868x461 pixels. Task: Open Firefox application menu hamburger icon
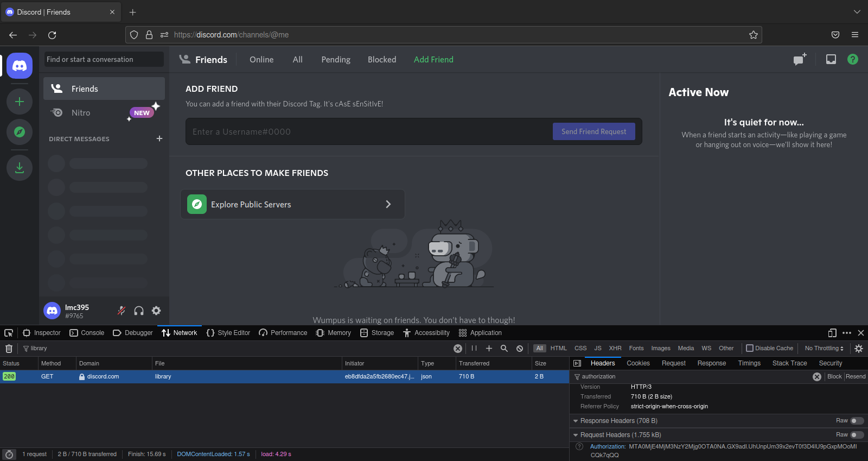[x=855, y=35]
